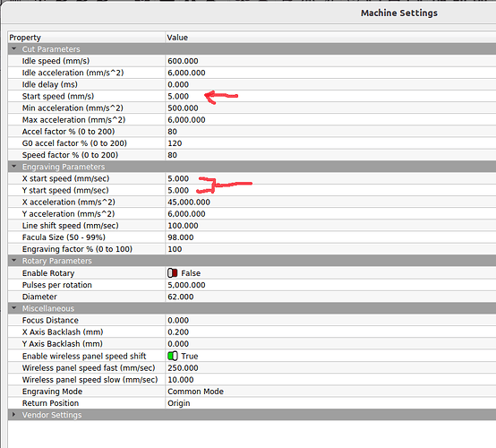Image resolution: width=496 pixels, height=448 pixels.
Task: Toggle Enable wireless panel speed shift
Action: (x=173, y=356)
